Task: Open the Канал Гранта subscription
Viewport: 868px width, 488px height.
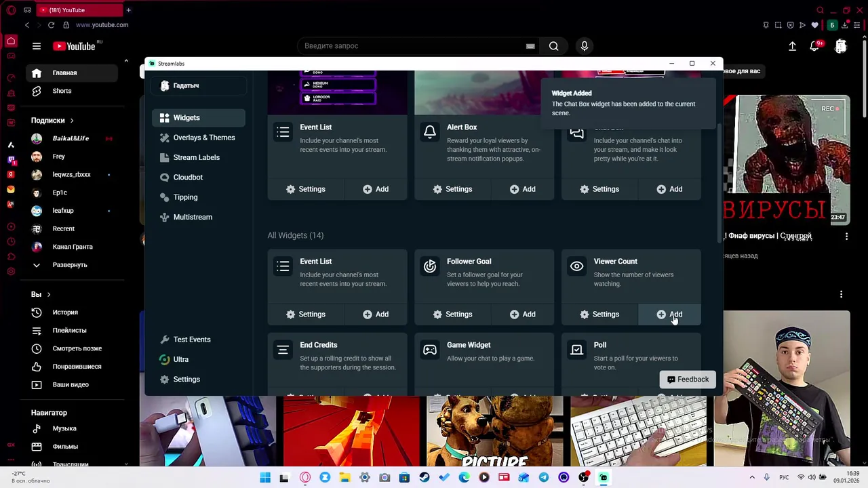Action: (x=73, y=247)
